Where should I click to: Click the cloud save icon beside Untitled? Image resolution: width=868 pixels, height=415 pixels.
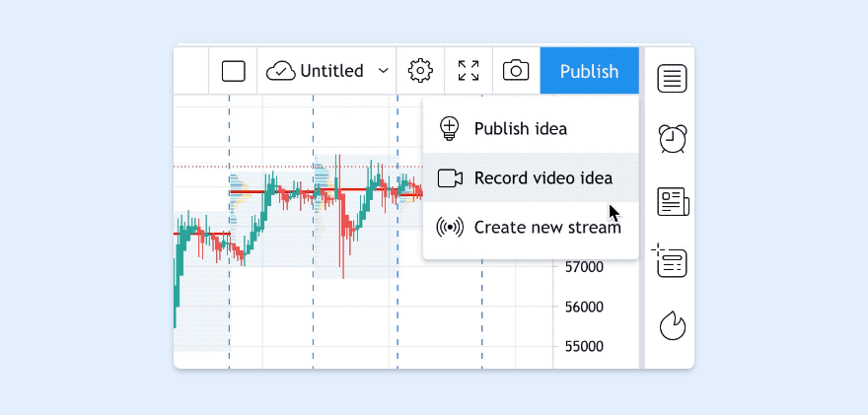(281, 71)
